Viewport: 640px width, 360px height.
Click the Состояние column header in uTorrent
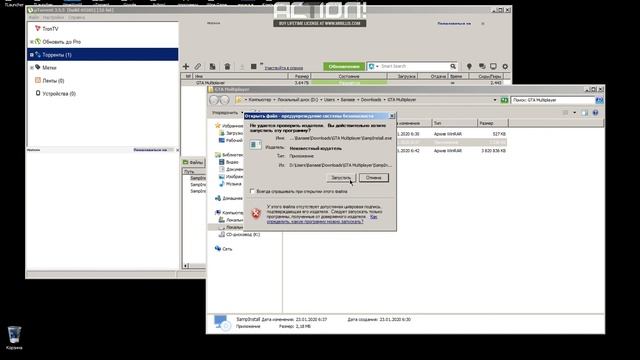tap(349, 76)
